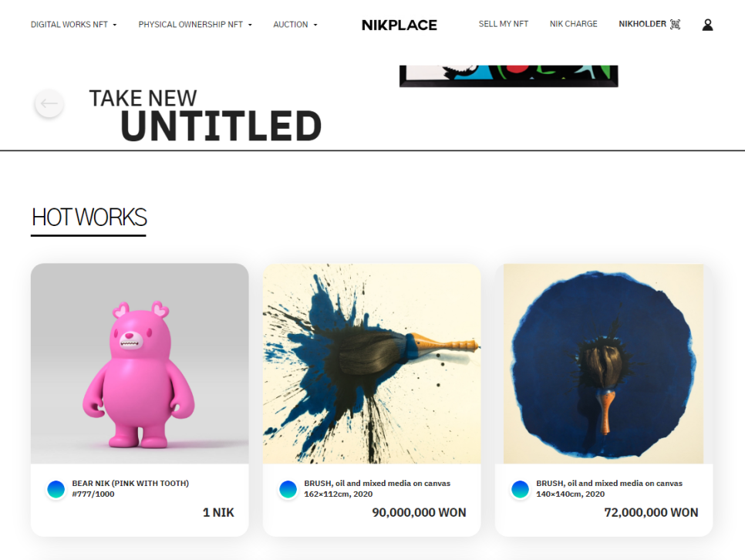Click the QR code icon beside NIKHOLDER

(675, 24)
